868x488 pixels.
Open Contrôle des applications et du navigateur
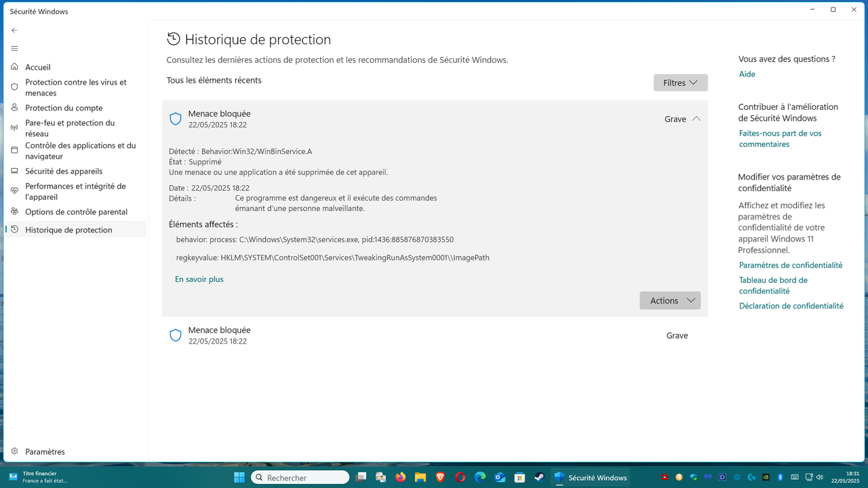click(75, 150)
